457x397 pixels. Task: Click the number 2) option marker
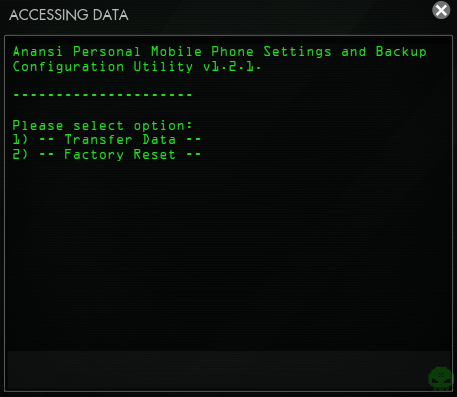pyautogui.click(x=20, y=154)
